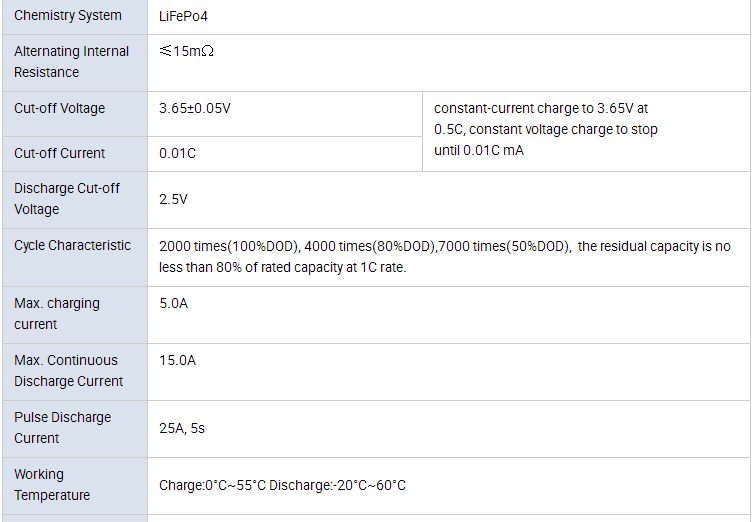Select the Cut-off Voltage label cell

(59, 108)
